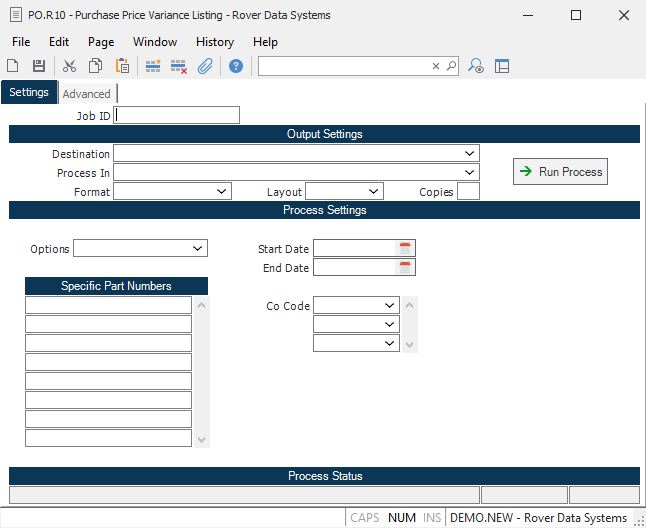646x528 pixels.
Task: Select the Cut scissors icon
Action: click(69, 66)
